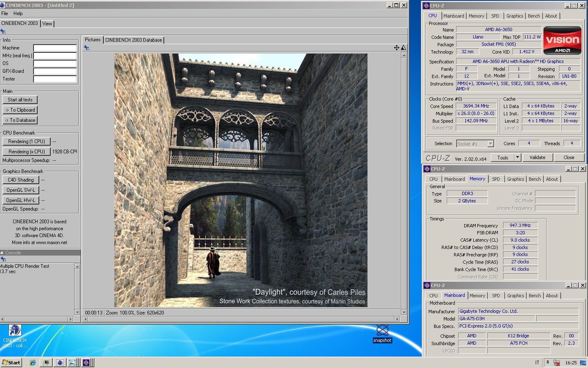Click the pin icon under the CINEBENCH 2003 tab

tap(3, 31)
